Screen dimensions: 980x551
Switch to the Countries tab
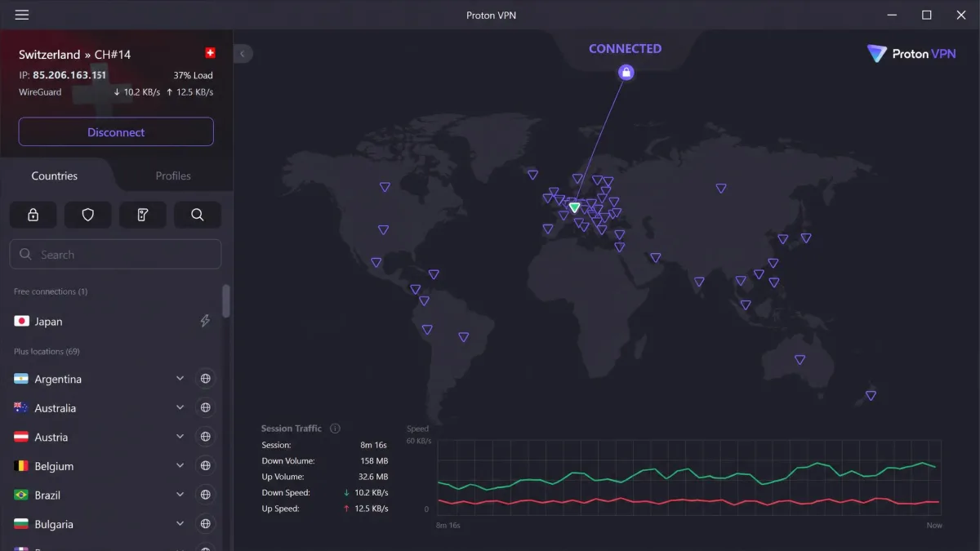[55, 176]
